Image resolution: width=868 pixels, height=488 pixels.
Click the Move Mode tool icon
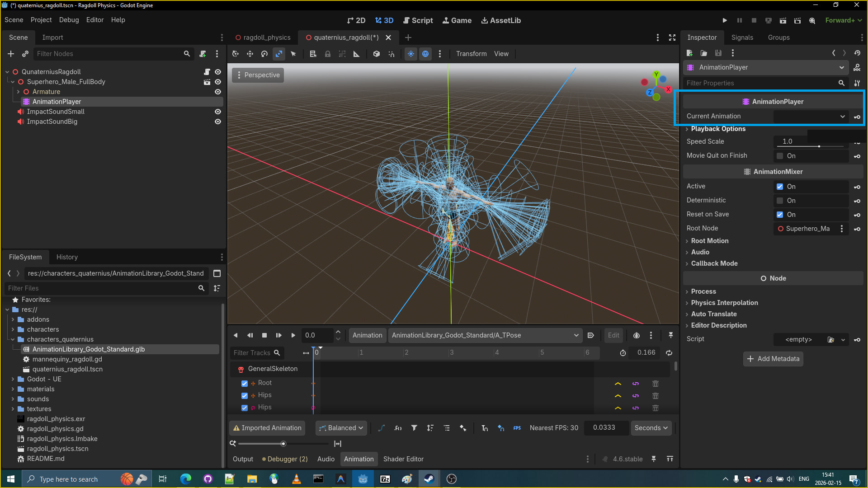tap(250, 54)
